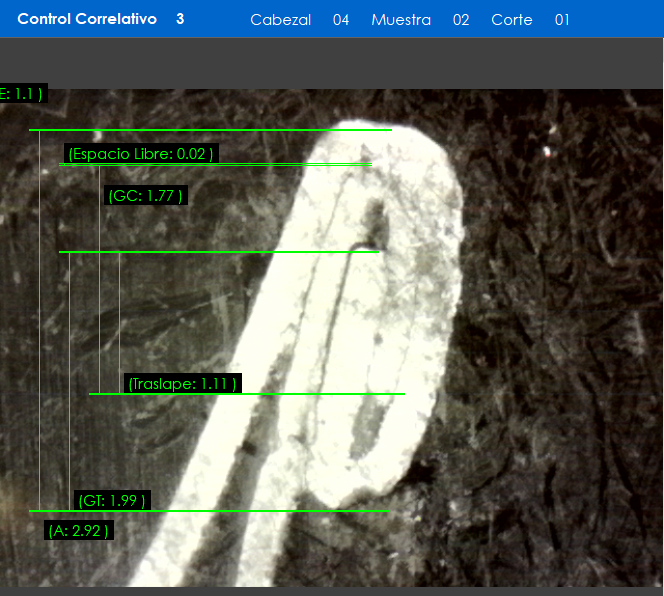Select the Cabezal value 04
The height and width of the screenshot is (596, 664).
341,20
